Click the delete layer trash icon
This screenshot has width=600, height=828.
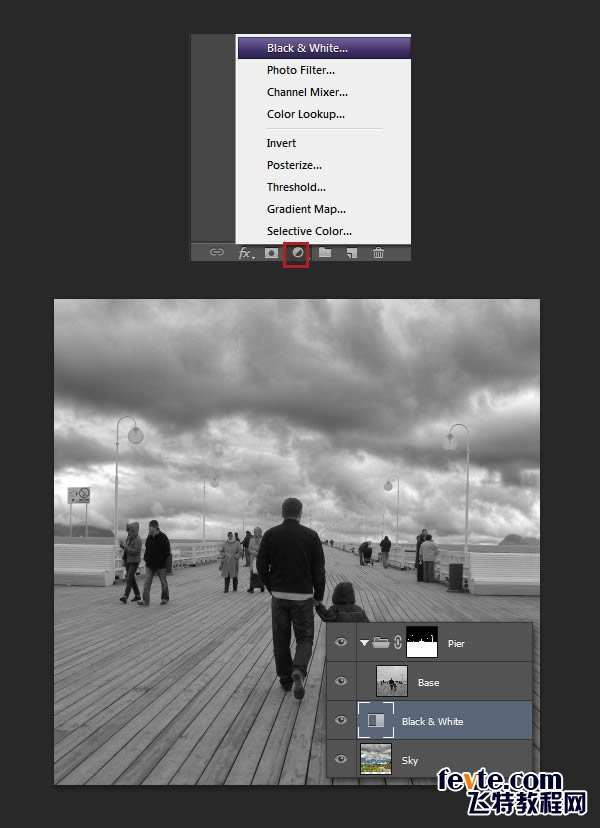click(x=378, y=253)
